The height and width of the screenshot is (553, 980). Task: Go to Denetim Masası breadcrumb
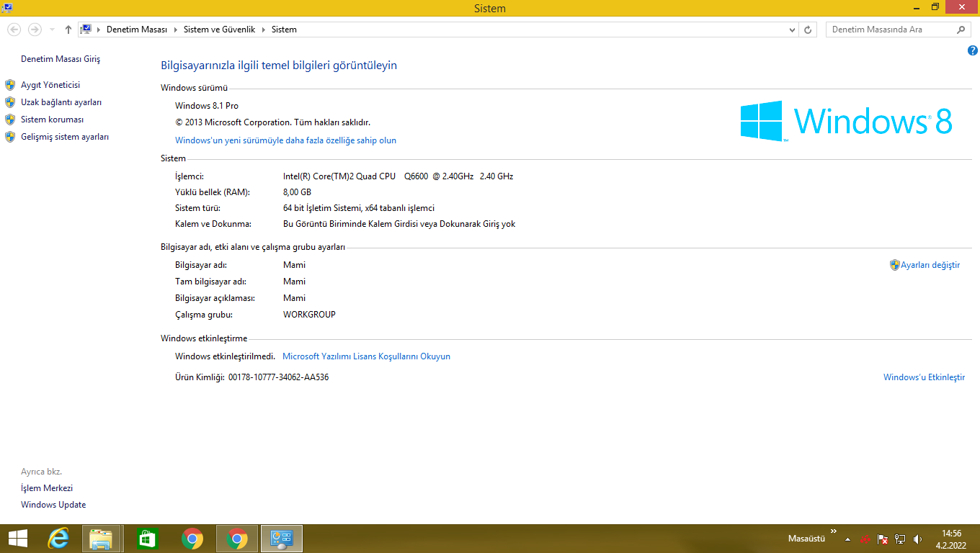point(137,30)
